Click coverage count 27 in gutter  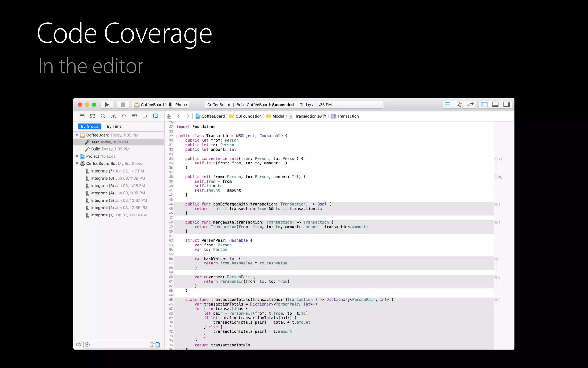pyautogui.click(x=500, y=159)
